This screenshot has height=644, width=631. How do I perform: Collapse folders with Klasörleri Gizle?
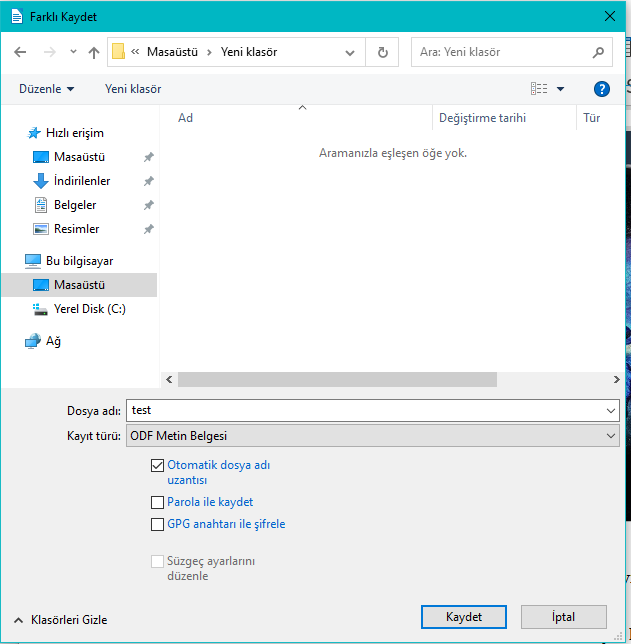click(x=60, y=619)
